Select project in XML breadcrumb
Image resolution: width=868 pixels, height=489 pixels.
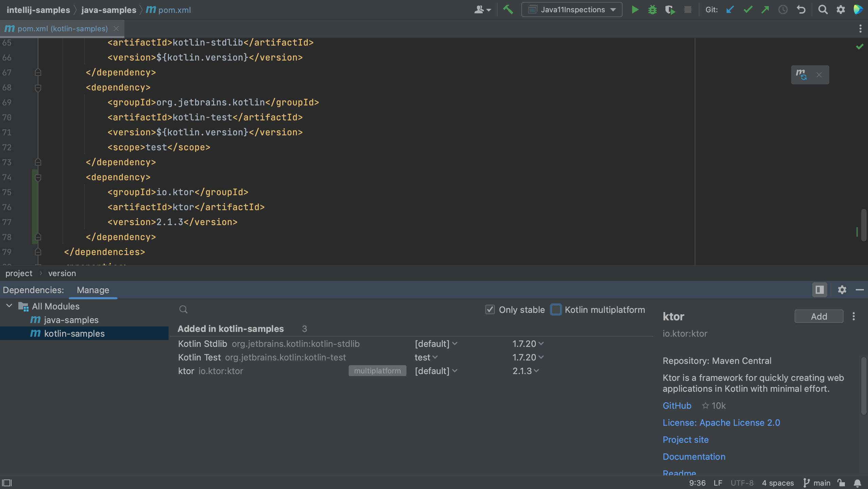click(x=19, y=273)
